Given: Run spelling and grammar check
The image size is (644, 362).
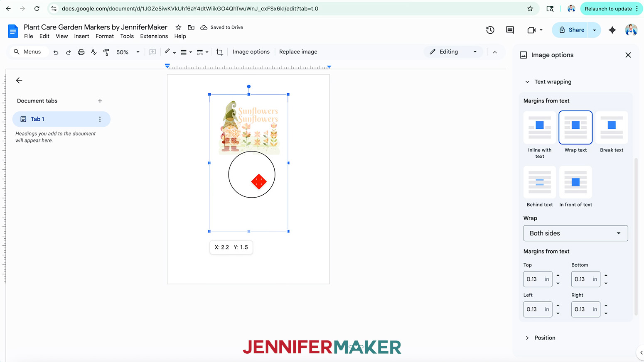Looking at the screenshot, I should tap(94, 52).
